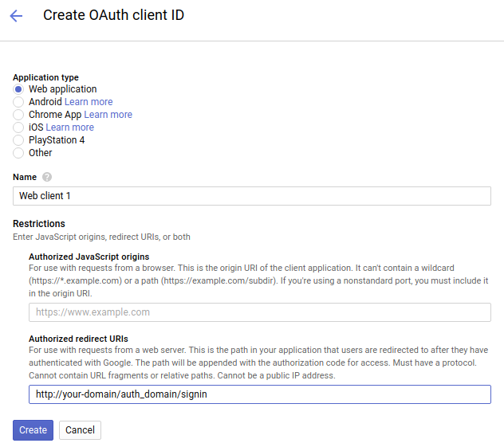
Task: Click the Authorized redirect URIs input field
Action: point(260,394)
